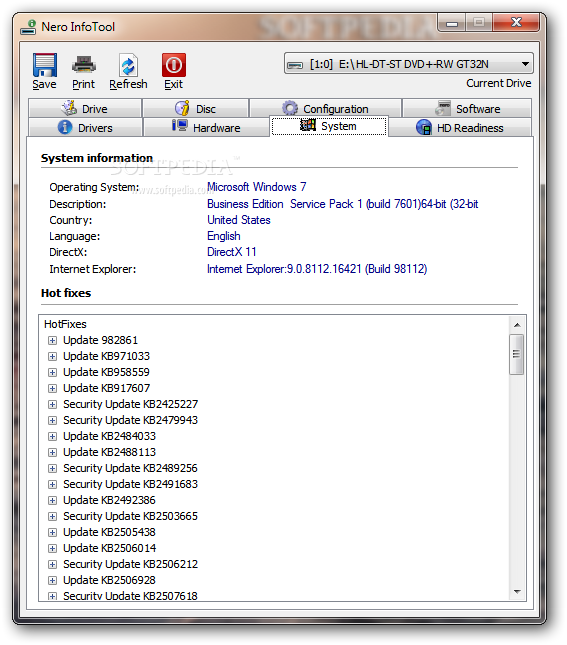Expand Security Update KB2491683 entry
Screen dimensions: 567x645
click(52, 484)
